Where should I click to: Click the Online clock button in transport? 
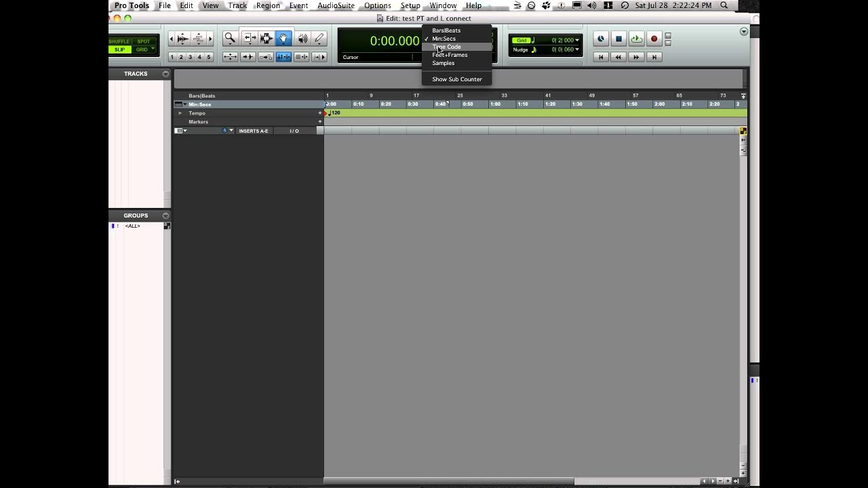coord(601,39)
